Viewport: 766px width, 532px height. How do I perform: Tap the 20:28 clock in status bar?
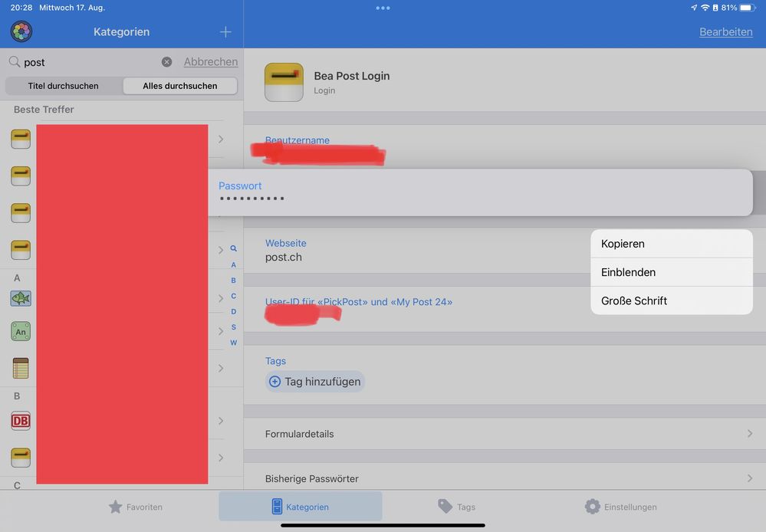pos(21,8)
